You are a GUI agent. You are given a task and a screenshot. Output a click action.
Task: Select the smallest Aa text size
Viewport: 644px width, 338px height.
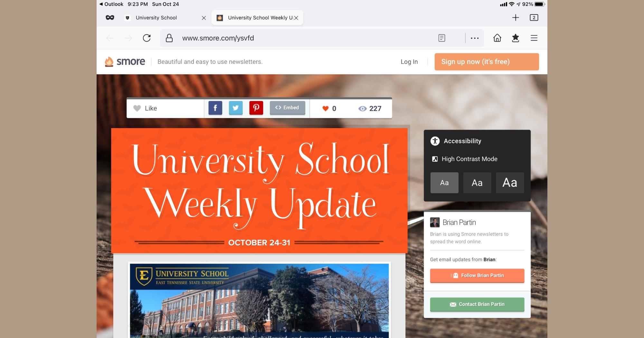[x=444, y=183]
